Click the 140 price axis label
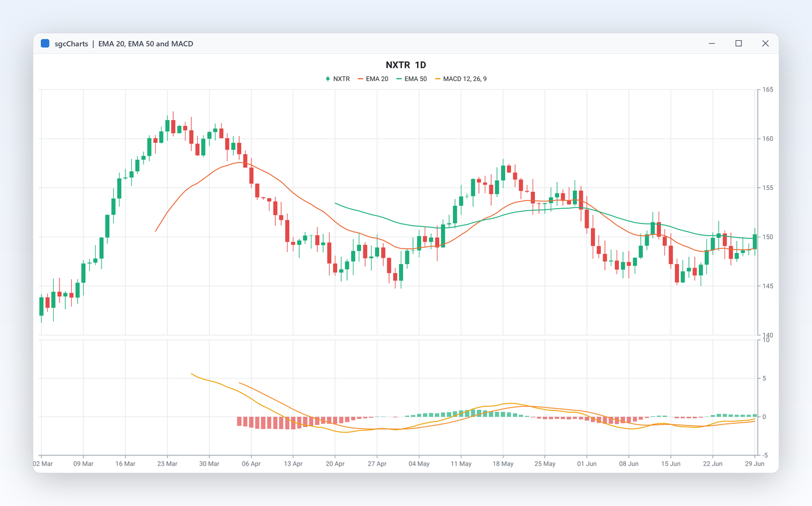Screen dimensions: 812x506 767,335
